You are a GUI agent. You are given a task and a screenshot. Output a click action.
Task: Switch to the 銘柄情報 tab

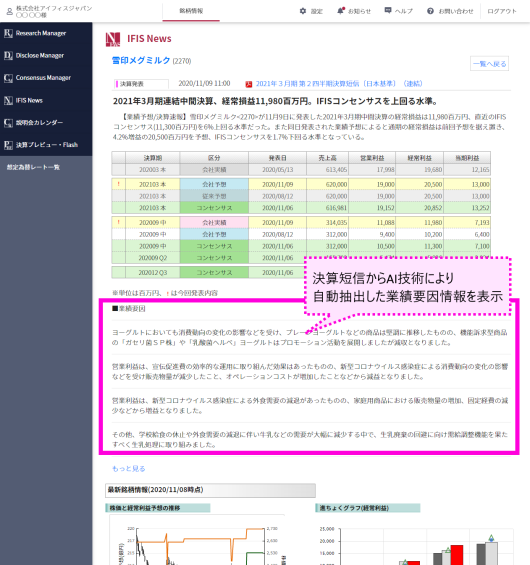191,11
